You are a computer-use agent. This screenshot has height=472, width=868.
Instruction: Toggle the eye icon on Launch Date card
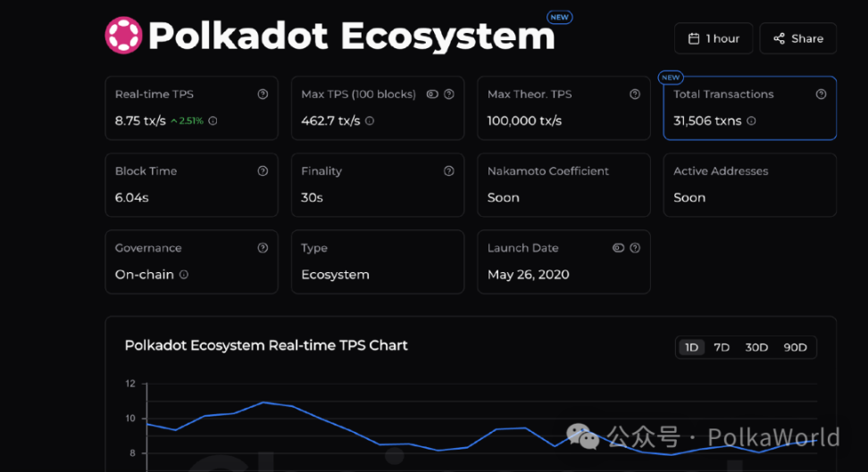point(618,248)
